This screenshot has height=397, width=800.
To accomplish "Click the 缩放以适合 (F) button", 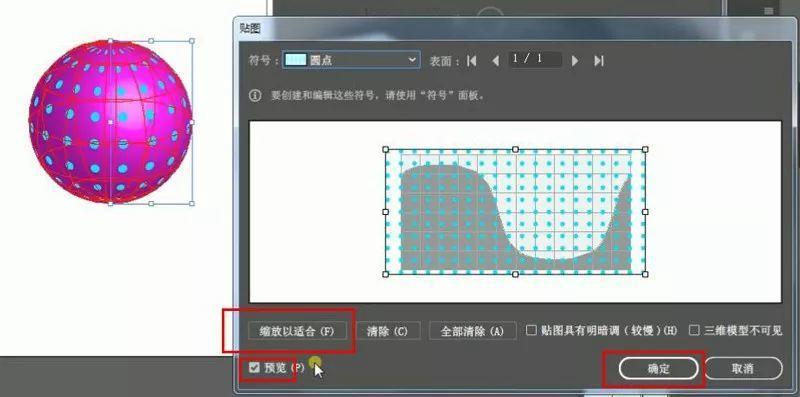I will point(297,331).
